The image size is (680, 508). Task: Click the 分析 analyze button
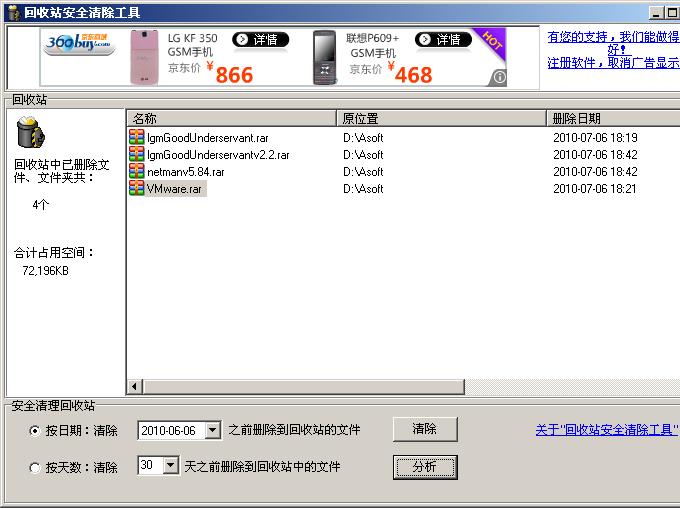point(425,467)
